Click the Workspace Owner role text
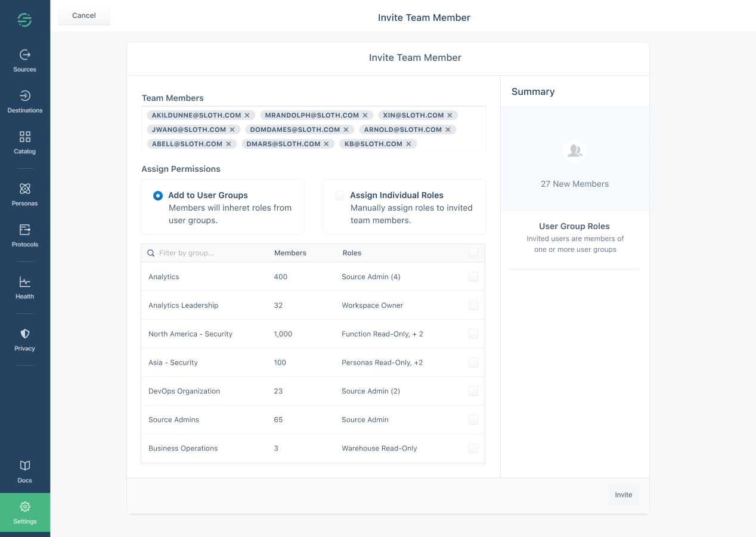 click(373, 305)
